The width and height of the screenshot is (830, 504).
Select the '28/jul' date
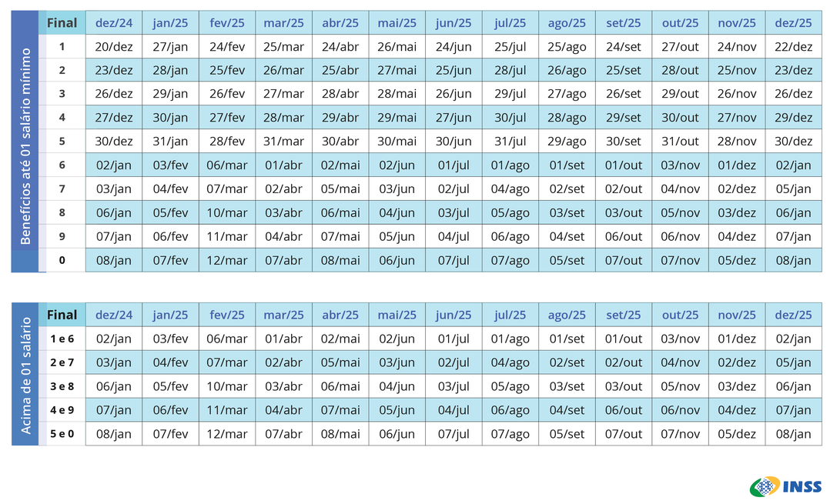pos(510,70)
